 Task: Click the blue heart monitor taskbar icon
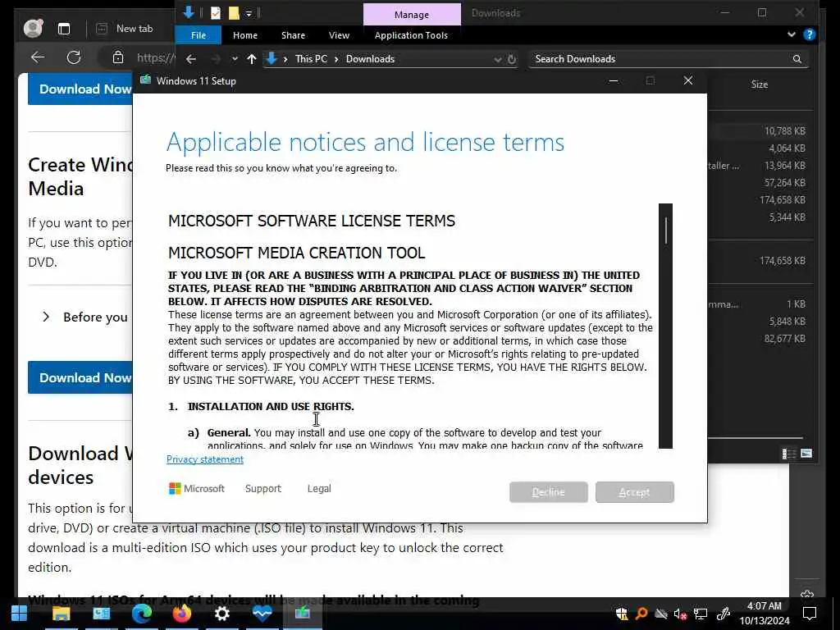[262, 613]
